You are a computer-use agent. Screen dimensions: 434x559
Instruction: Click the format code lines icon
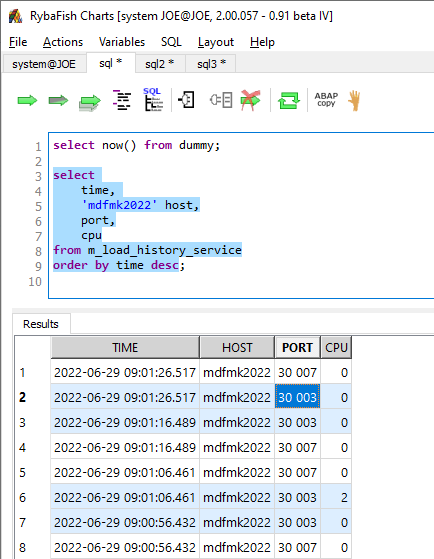point(122,100)
